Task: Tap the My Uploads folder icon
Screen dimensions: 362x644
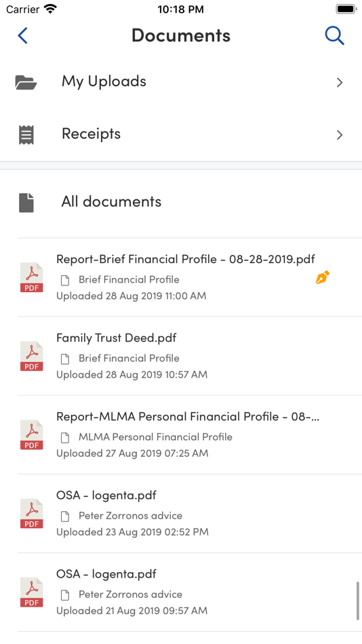Action: point(26,82)
